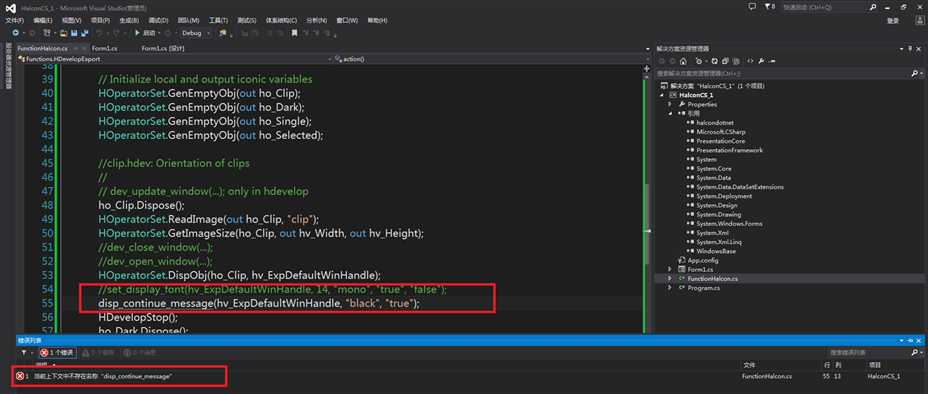Click the Solution Explorer home icon

pyautogui.click(x=683, y=62)
